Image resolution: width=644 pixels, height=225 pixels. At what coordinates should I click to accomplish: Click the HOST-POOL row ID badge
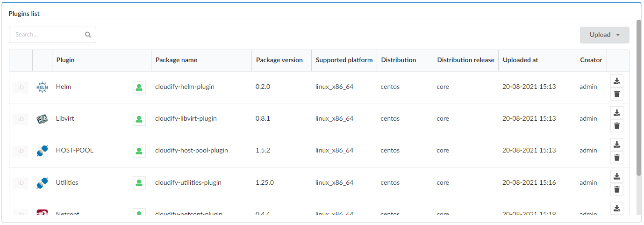pos(21,151)
